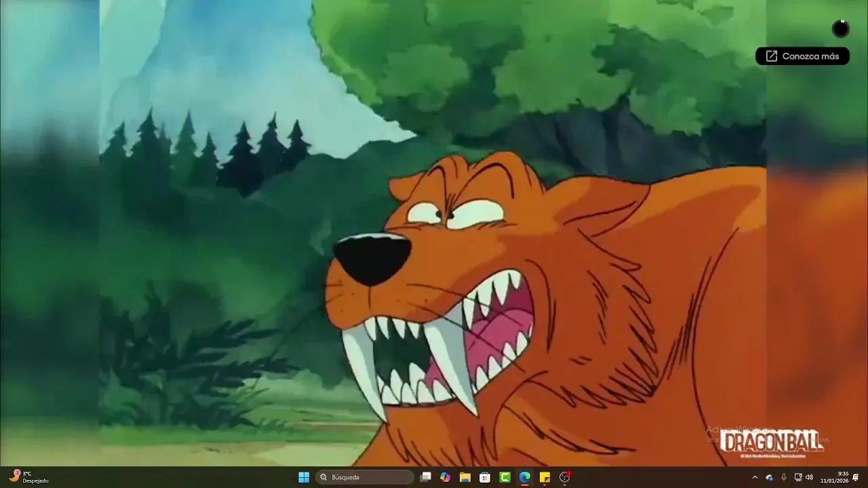Click the Búsqueda taskbar search box
Screen dimensions: 868x488
365,477
